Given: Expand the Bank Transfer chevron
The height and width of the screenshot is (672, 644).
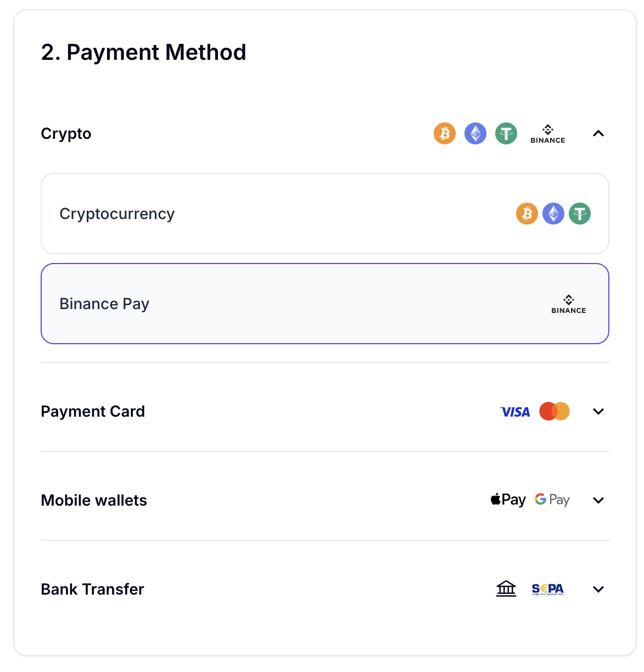Looking at the screenshot, I should 598,589.
